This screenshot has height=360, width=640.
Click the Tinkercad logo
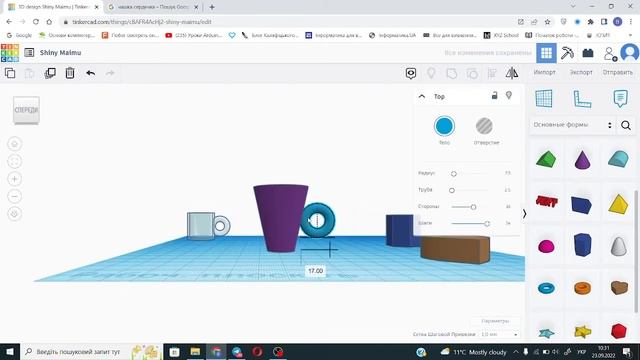coord(10,53)
